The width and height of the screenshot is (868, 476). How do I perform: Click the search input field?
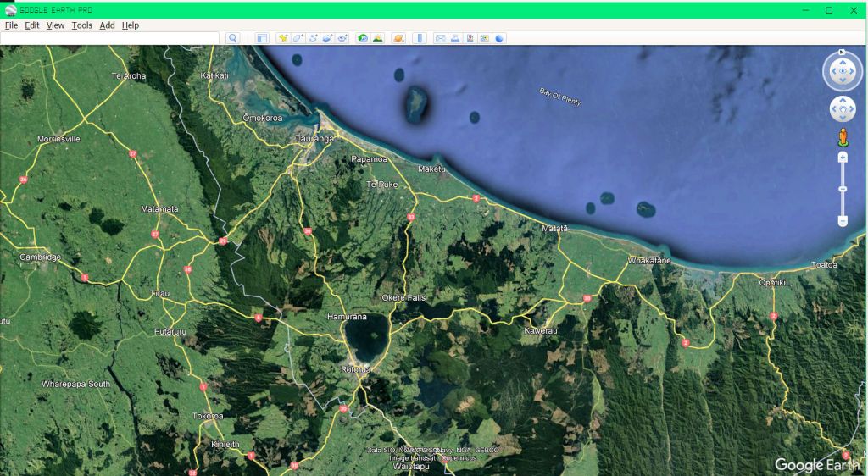coord(110,38)
